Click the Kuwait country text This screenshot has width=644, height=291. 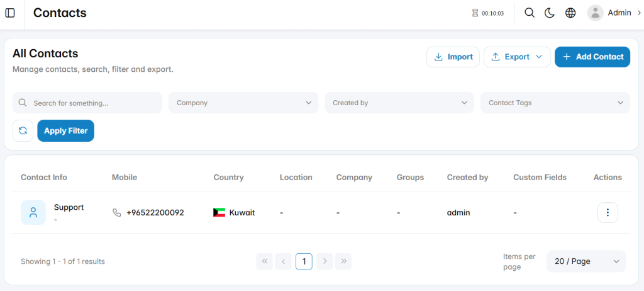(x=242, y=213)
